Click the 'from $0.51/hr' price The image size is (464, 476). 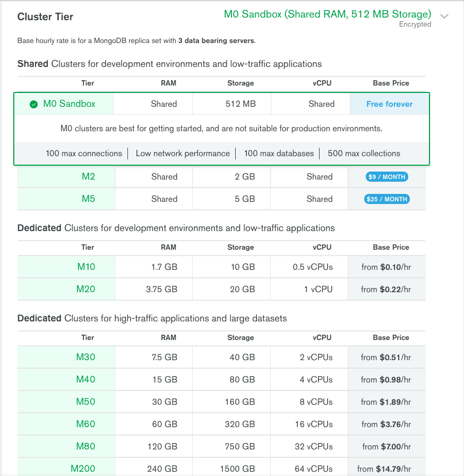[x=386, y=358]
